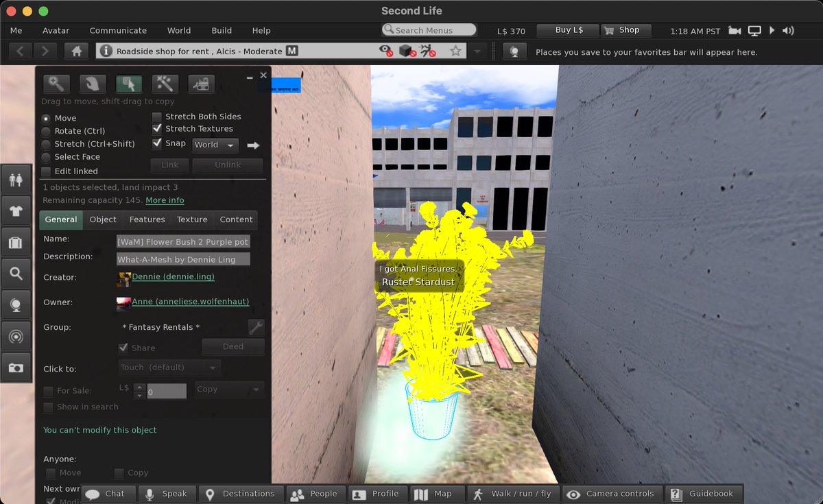Uncheck the Snap checkbox
Screen dimensions: 823x504
tap(157, 143)
